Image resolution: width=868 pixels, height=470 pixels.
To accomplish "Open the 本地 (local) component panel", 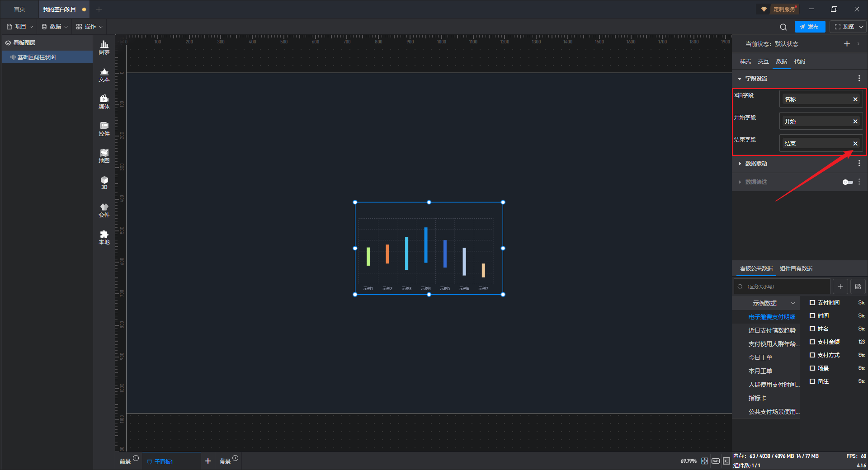I will pyautogui.click(x=104, y=237).
